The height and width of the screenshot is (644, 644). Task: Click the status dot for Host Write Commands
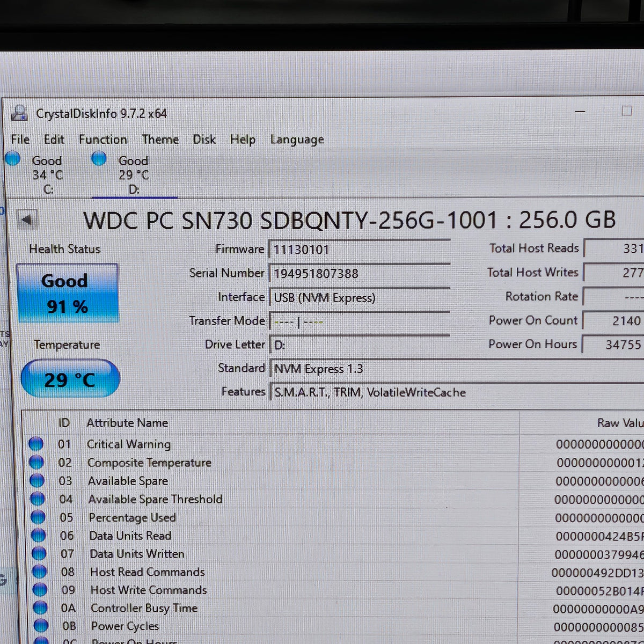(40, 590)
